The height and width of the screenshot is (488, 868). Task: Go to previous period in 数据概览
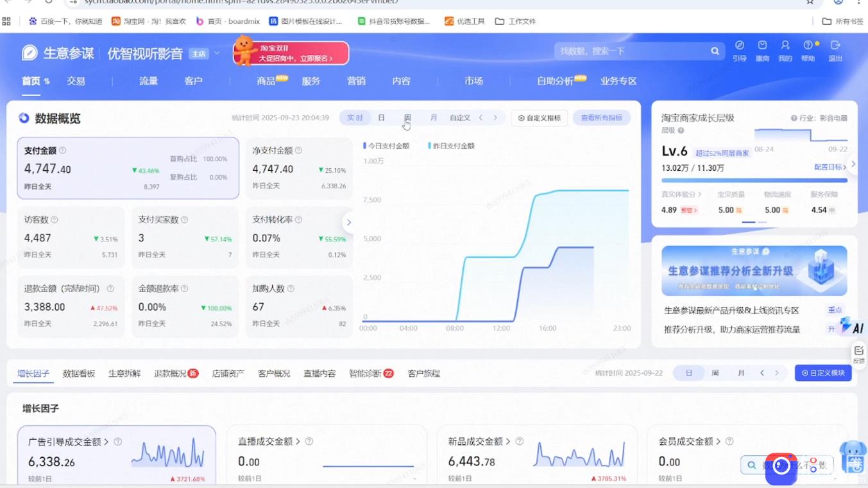tap(481, 118)
